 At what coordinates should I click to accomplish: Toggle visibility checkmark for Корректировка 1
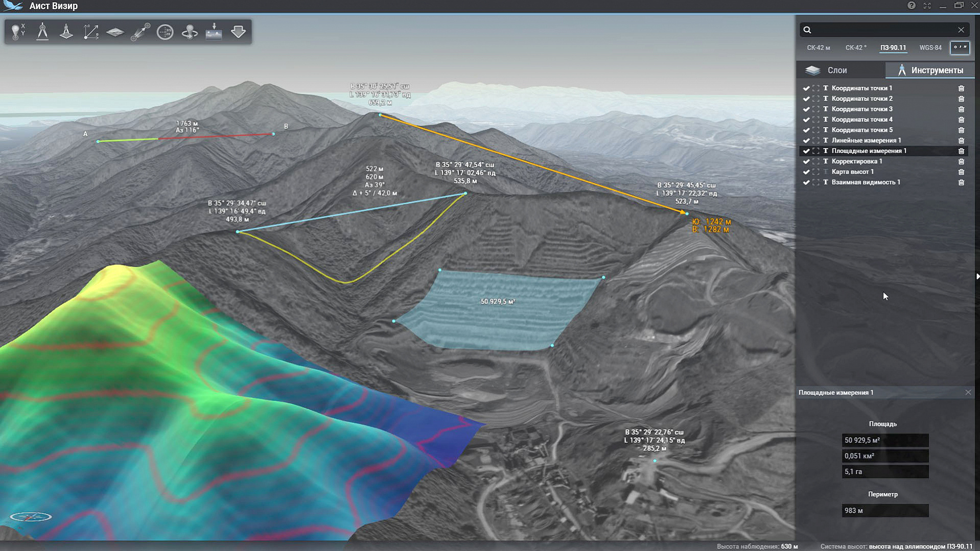[806, 161]
